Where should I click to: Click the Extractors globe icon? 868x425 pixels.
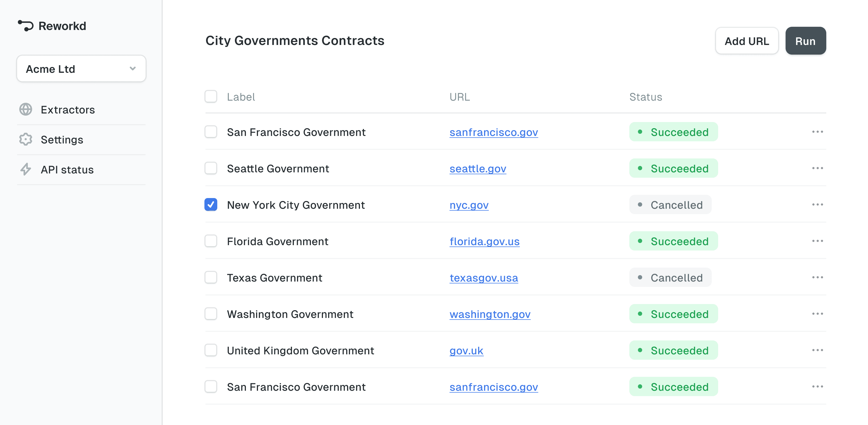point(26,109)
